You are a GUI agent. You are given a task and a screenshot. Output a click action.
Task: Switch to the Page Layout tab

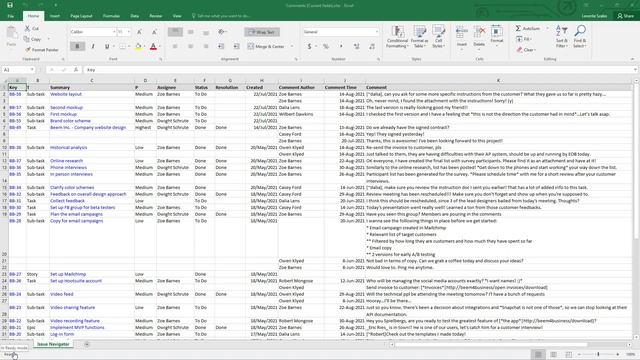coord(81,16)
